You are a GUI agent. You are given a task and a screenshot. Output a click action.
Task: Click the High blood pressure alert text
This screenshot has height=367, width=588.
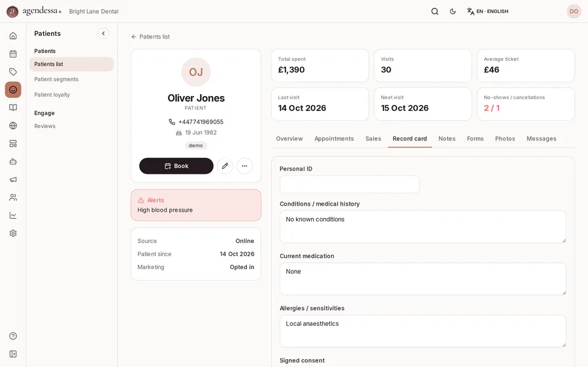tap(165, 210)
